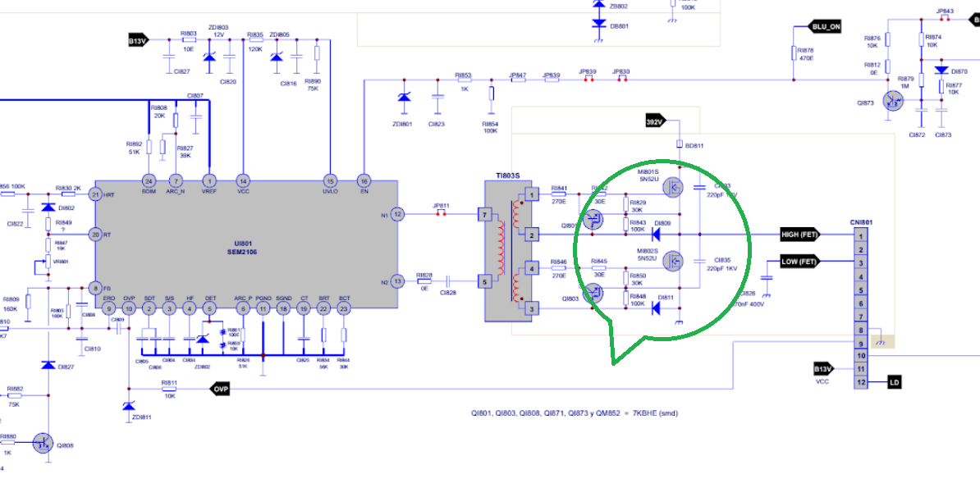Click the LD net label
Viewport: 980px width, 497px height.
click(894, 381)
